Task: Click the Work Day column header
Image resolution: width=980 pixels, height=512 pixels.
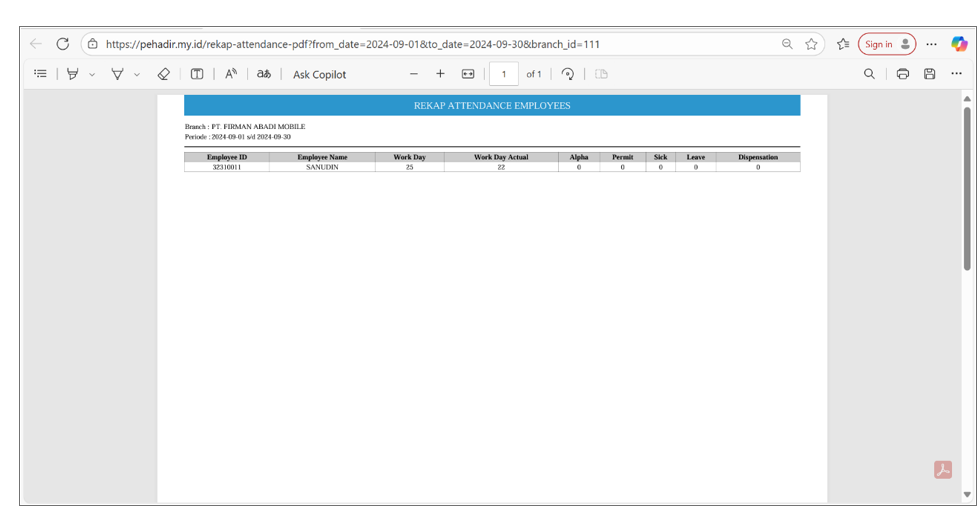Action: 409,157
